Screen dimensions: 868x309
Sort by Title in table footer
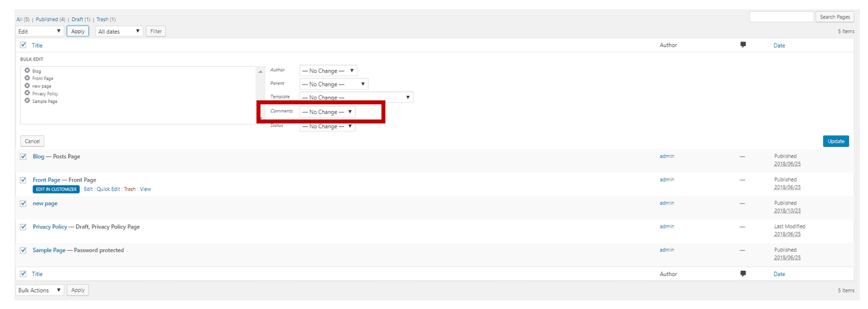tap(37, 273)
